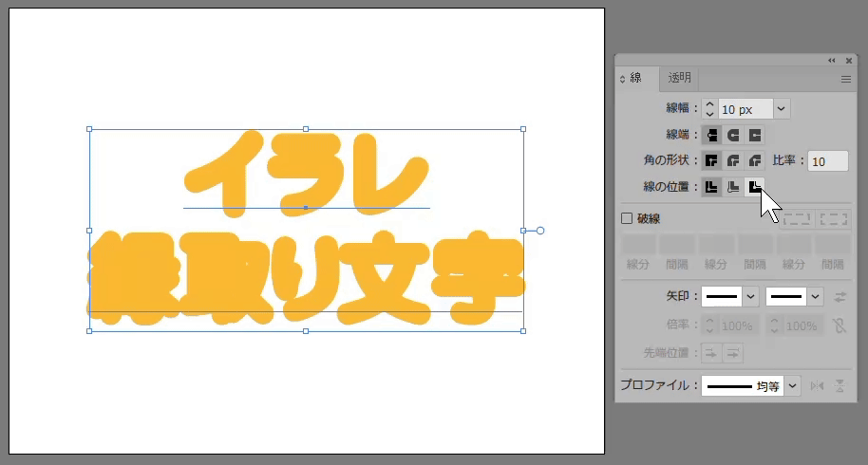The image size is (868, 465).
Task: Align stroke to inside
Action: click(733, 187)
